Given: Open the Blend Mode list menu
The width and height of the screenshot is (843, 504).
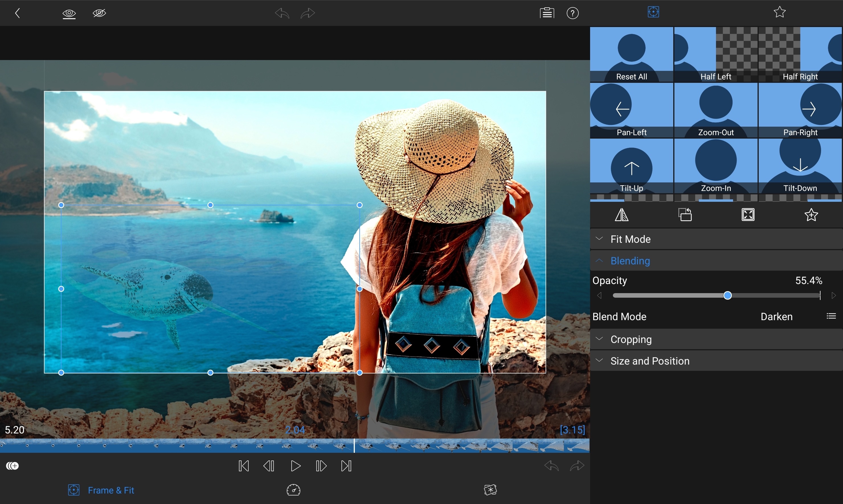Looking at the screenshot, I should point(831,316).
